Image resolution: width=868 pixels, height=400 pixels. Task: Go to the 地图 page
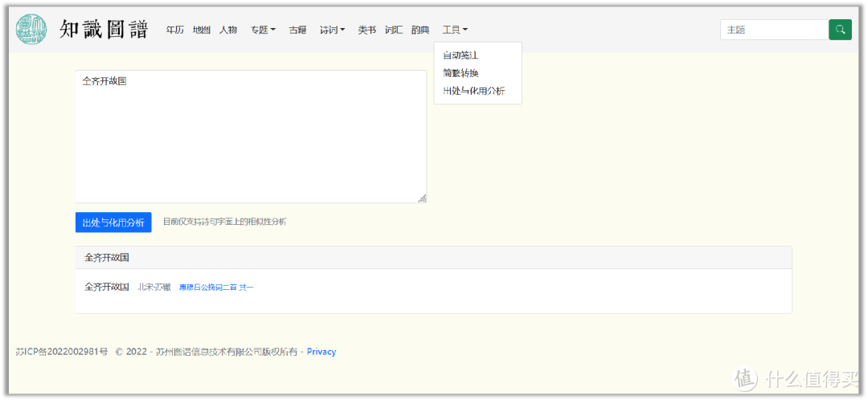pyautogui.click(x=201, y=30)
